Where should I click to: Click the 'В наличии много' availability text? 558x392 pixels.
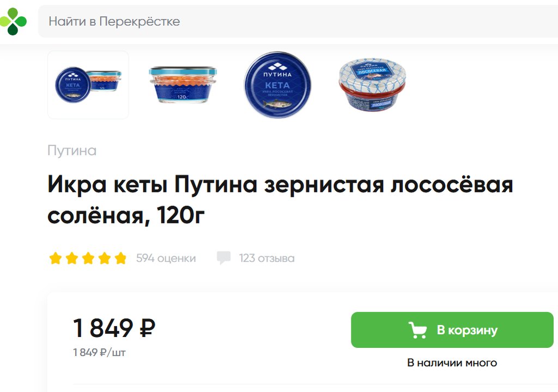(x=452, y=363)
